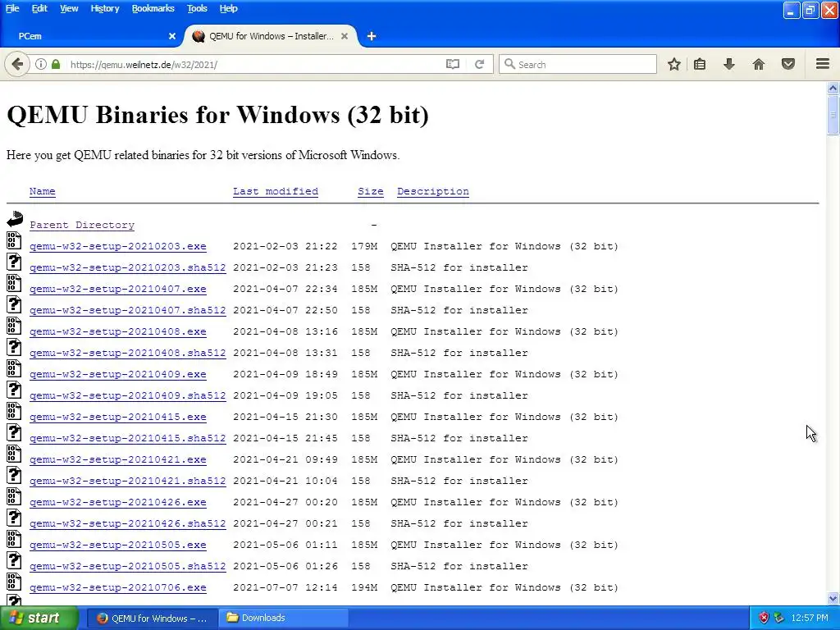Go to the Home page icon

click(x=759, y=64)
